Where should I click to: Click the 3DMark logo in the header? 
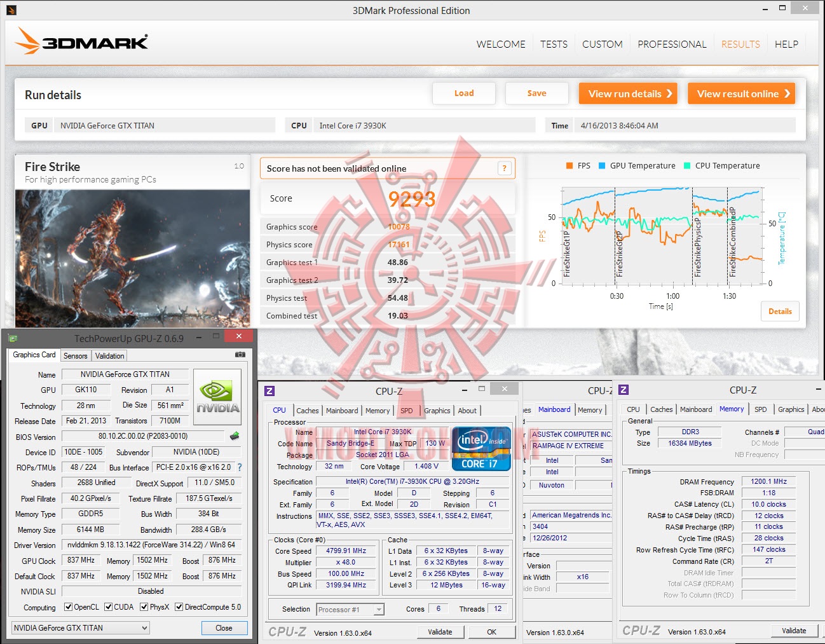[81, 41]
